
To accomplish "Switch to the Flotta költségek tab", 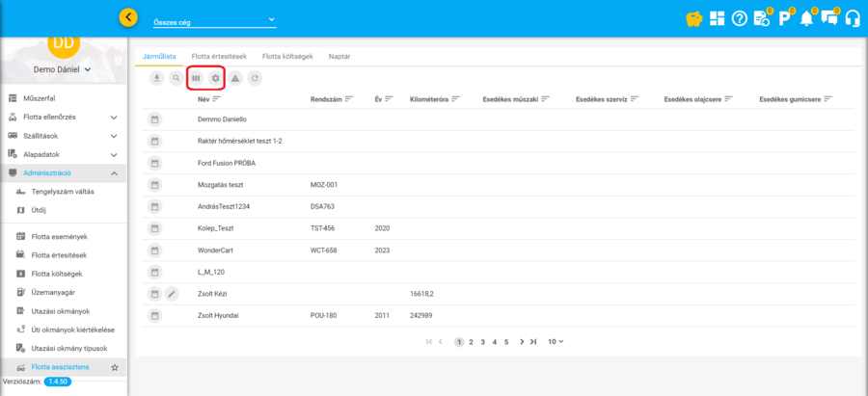I will click(x=289, y=57).
